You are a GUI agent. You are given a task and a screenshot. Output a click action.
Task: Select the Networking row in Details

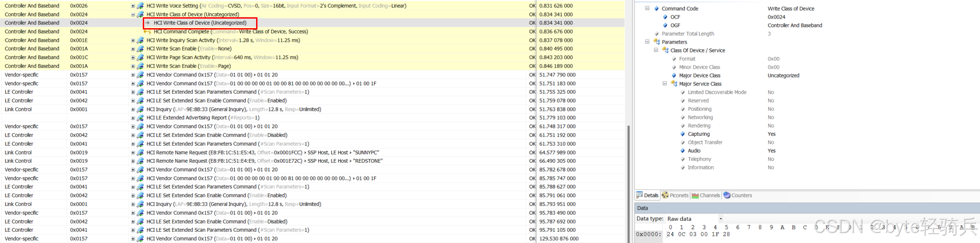tap(807, 117)
